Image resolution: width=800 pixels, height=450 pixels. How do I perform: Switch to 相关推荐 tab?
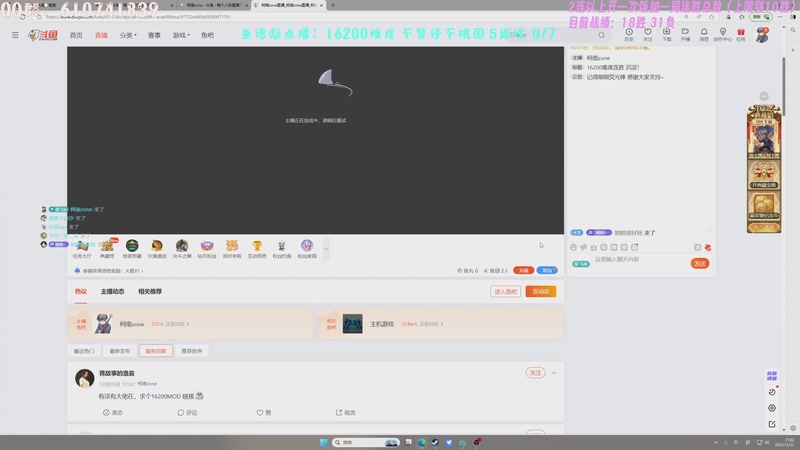150,291
